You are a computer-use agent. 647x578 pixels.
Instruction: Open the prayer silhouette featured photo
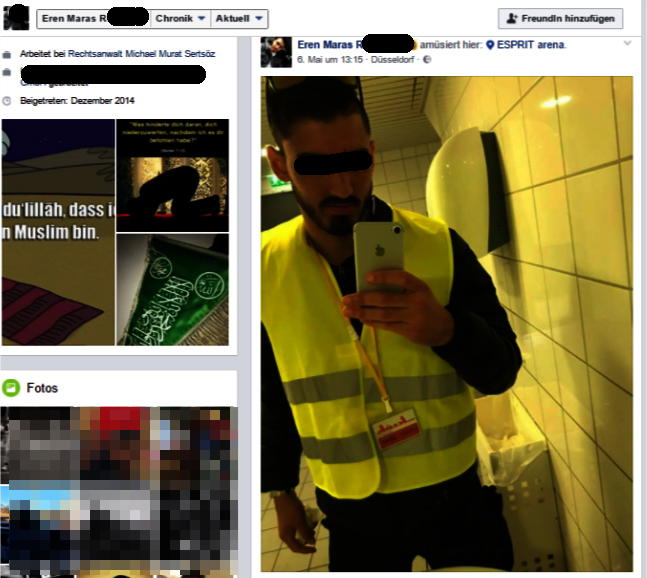click(172, 175)
